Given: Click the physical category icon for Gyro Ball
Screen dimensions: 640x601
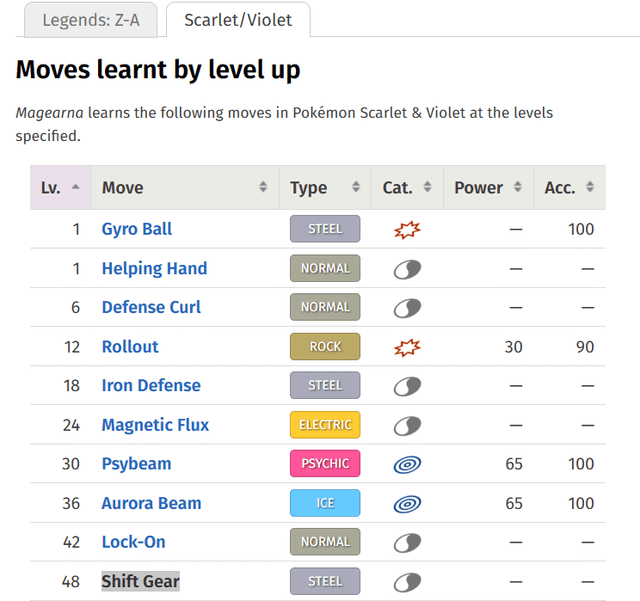Looking at the screenshot, I should click(407, 230).
